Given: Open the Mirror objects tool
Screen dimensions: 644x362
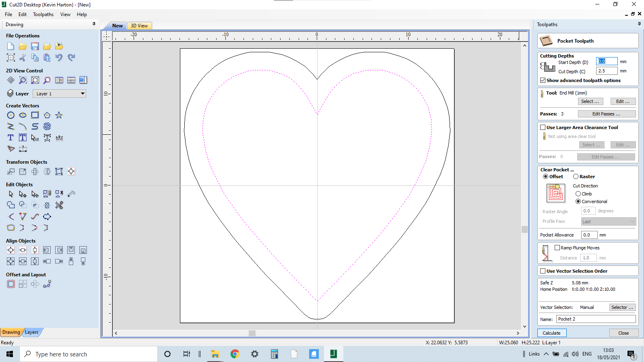Looking at the screenshot, I should [47, 172].
